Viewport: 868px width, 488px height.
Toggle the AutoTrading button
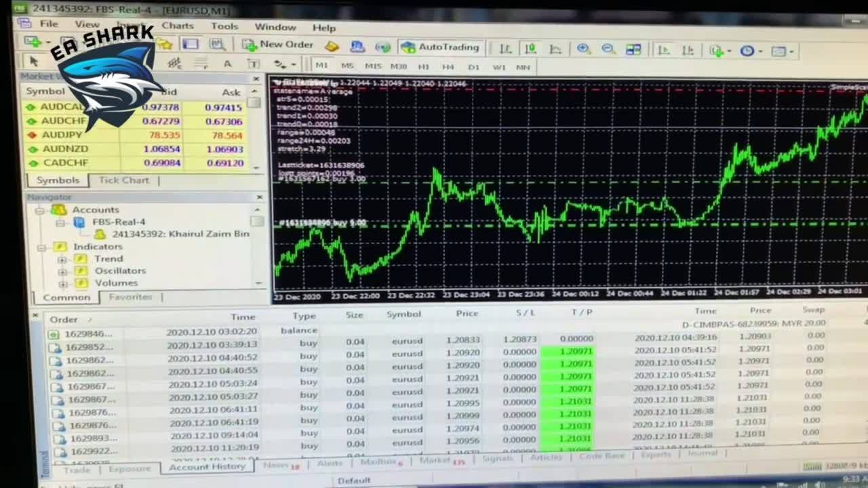440,47
